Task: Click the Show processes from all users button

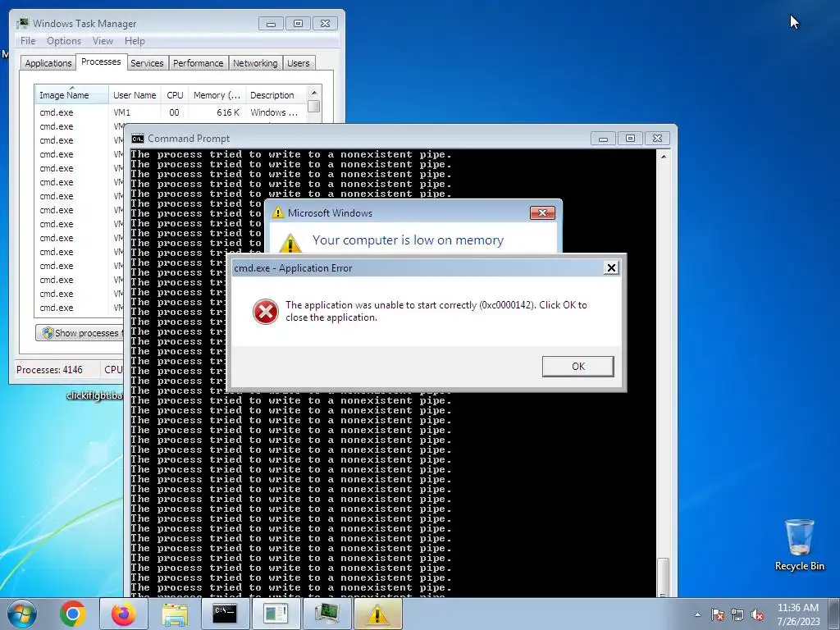Action: pyautogui.click(x=80, y=333)
